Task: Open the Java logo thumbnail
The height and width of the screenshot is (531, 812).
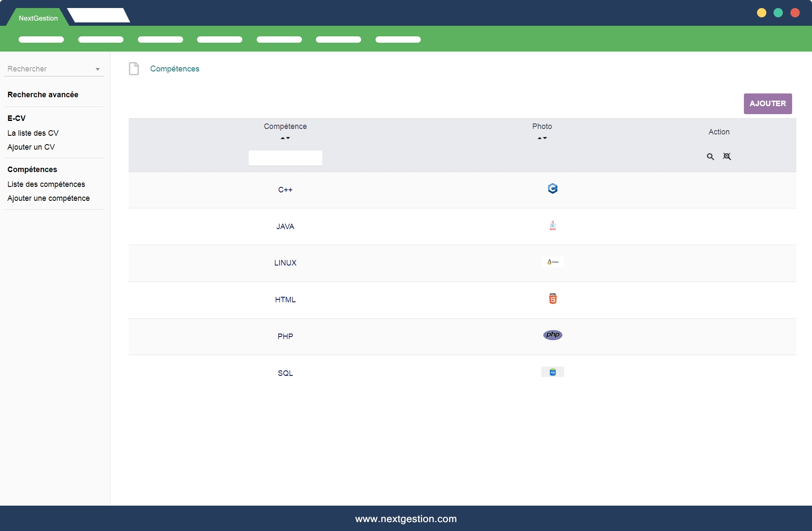Action: coord(552,225)
